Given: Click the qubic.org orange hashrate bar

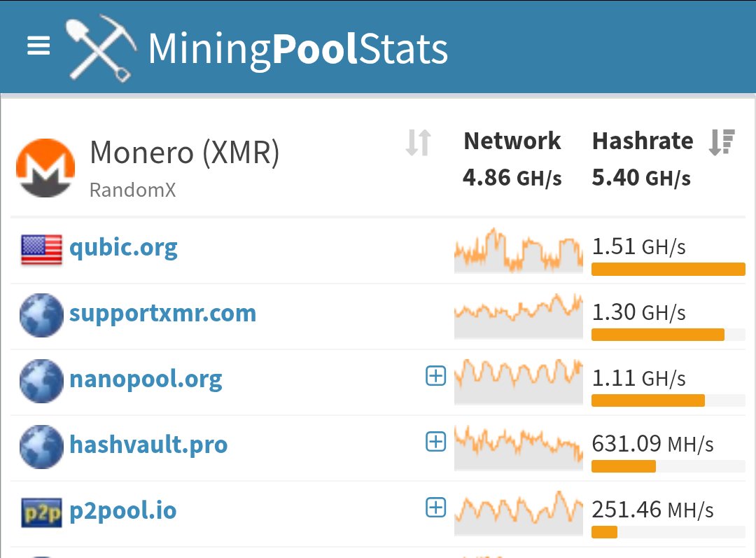Looking at the screenshot, I should tap(668, 269).
